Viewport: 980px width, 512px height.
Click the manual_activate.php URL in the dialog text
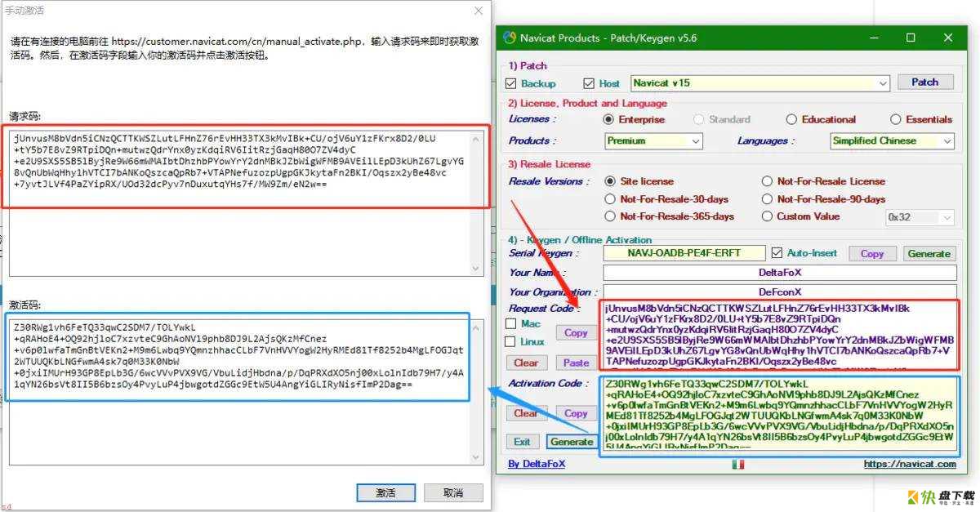[238, 41]
